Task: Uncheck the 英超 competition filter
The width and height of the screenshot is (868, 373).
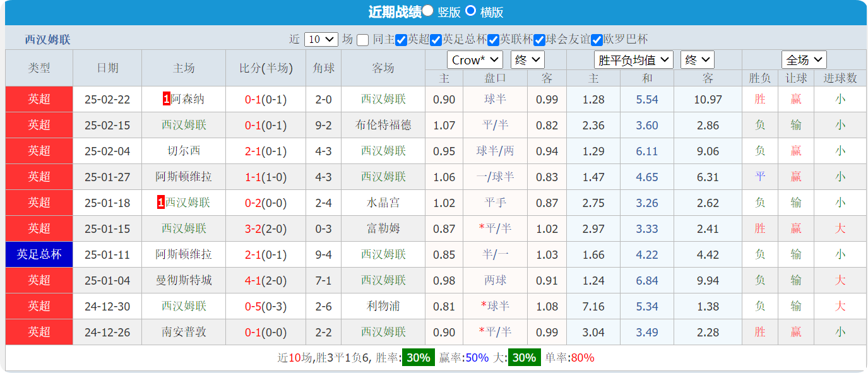Action: (x=401, y=38)
